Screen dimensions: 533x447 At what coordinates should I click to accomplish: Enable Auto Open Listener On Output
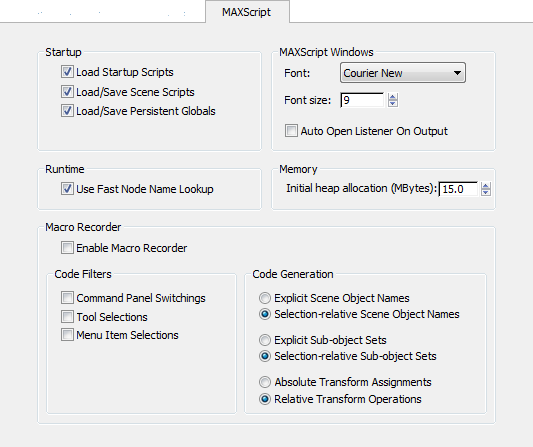tap(291, 131)
